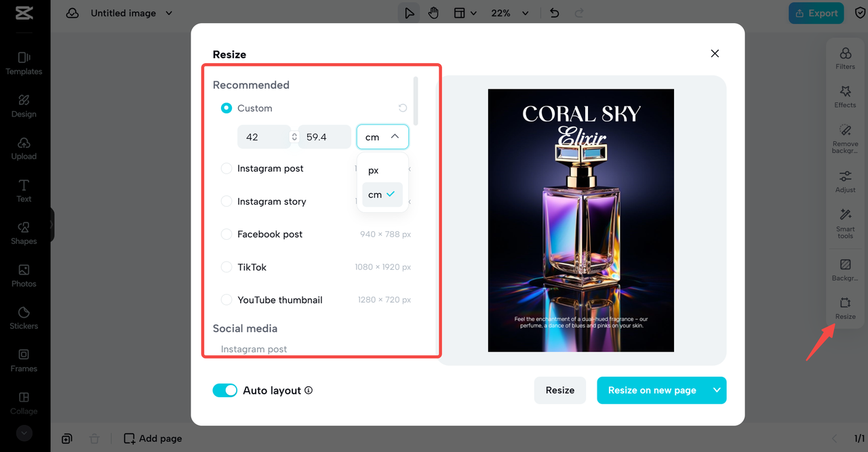Undo the last action
Viewport: 868px width, 452px height.
tap(554, 13)
